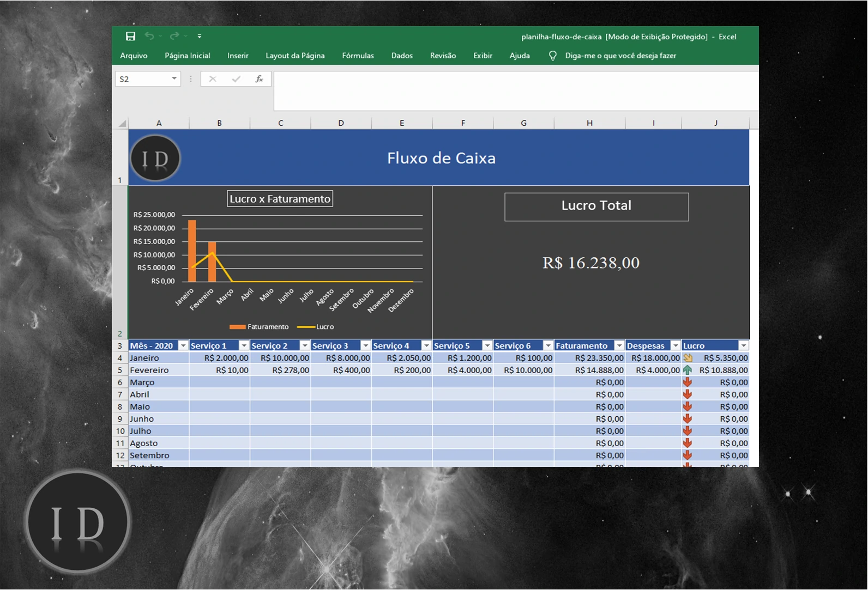Switch to the Layout da Página tab
The width and height of the screenshot is (868, 590).
tap(295, 56)
